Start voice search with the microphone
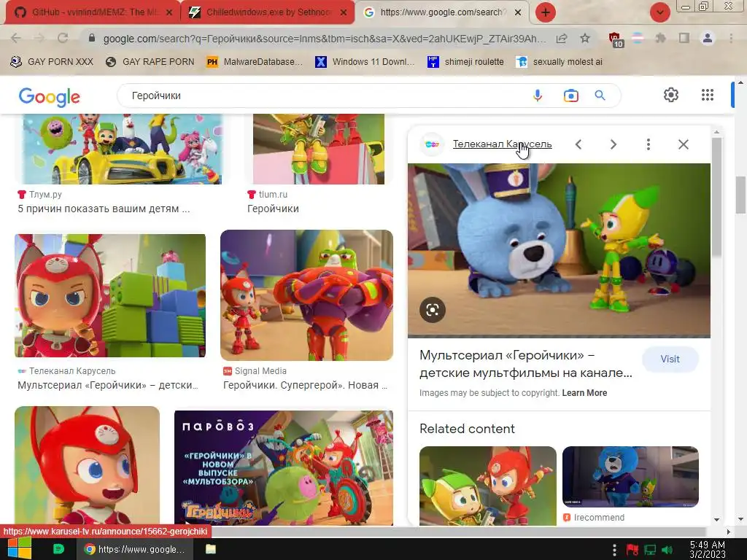Viewport: 747px width, 560px height. 538,96
